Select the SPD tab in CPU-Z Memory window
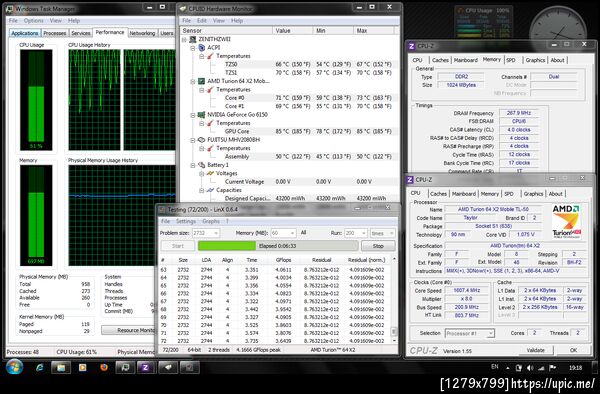 [511, 60]
